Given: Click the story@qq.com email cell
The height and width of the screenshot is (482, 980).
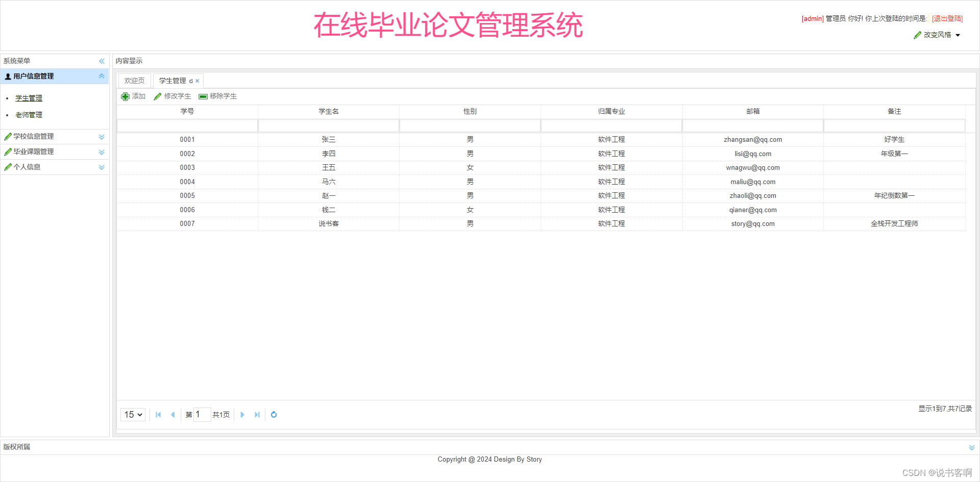Looking at the screenshot, I should coord(753,224).
